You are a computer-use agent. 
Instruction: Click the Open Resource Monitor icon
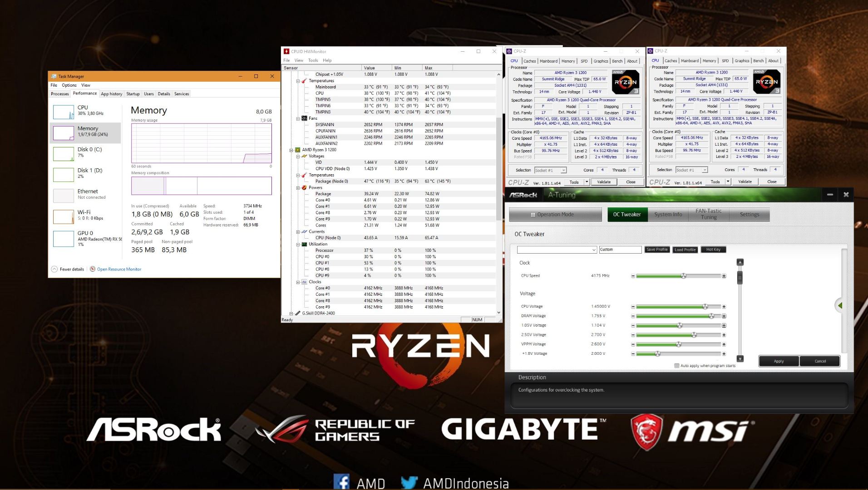click(x=93, y=269)
